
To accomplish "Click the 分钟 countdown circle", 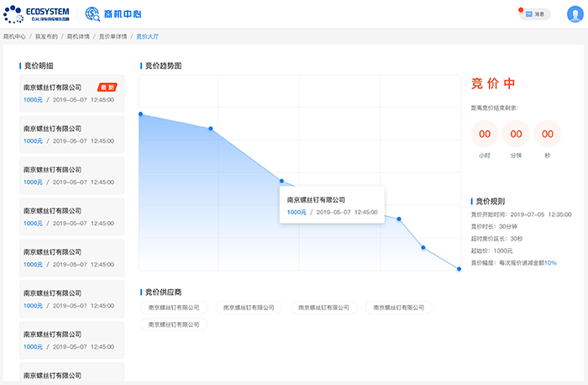I will point(516,134).
